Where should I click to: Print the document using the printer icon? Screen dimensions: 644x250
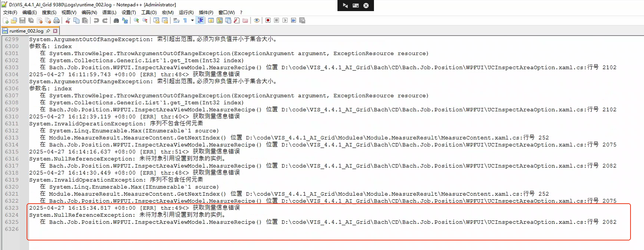click(x=56, y=20)
